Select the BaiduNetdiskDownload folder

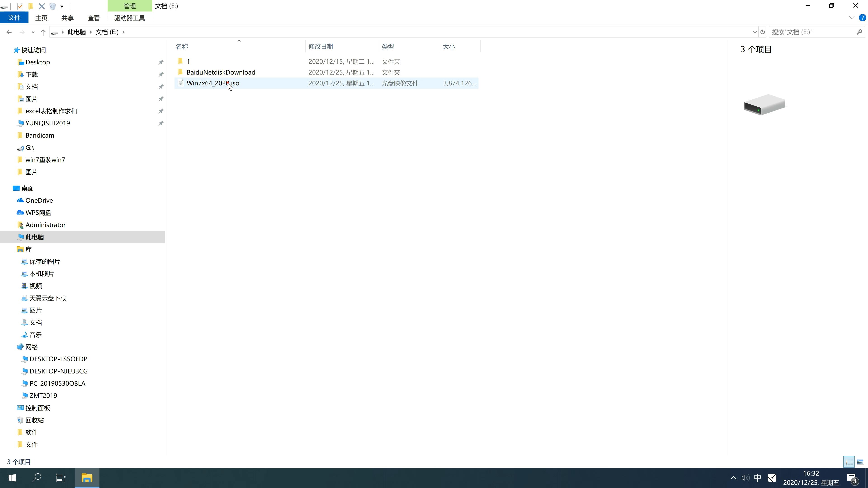point(221,72)
